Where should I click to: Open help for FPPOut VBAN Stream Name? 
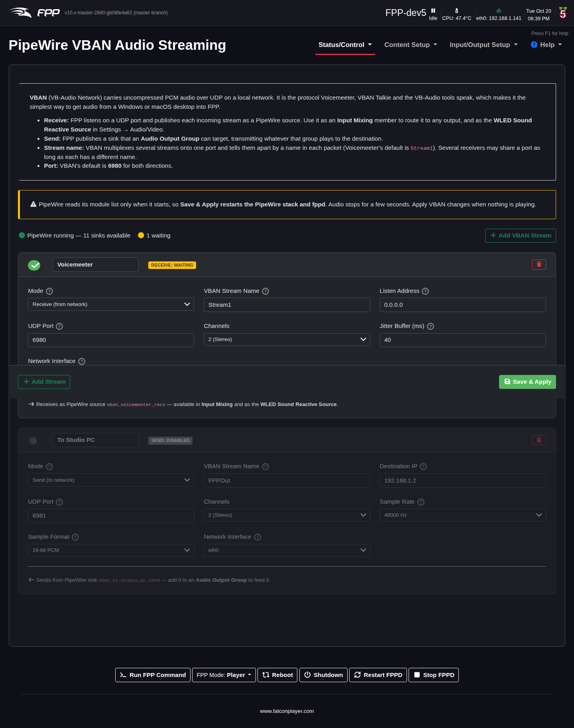[265, 467]
